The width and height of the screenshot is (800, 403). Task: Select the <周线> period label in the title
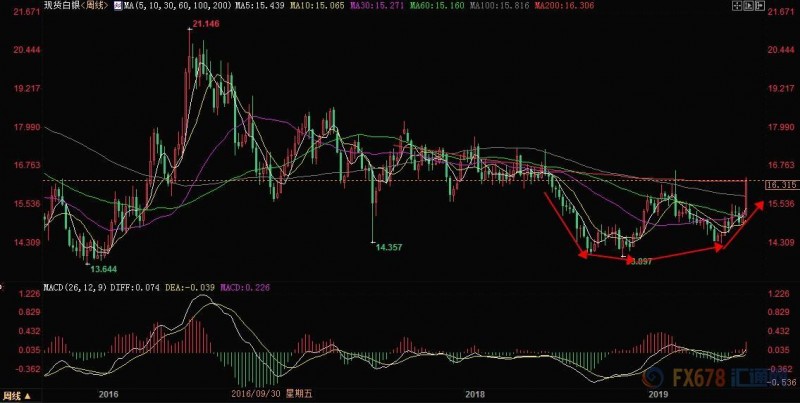click(x=96, y=6)
